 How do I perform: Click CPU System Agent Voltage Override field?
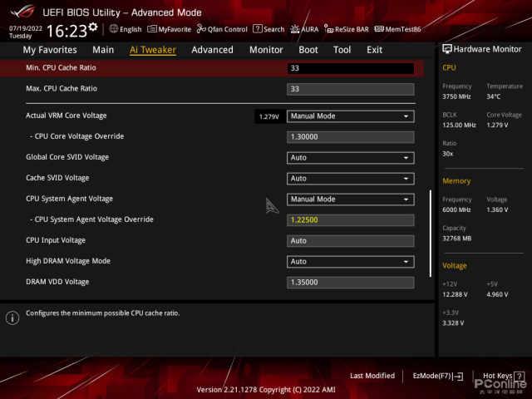351,219
